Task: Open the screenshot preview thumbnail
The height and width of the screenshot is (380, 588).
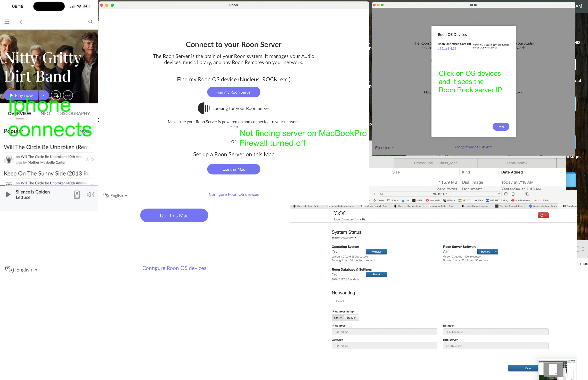Action: coord(557,370)
